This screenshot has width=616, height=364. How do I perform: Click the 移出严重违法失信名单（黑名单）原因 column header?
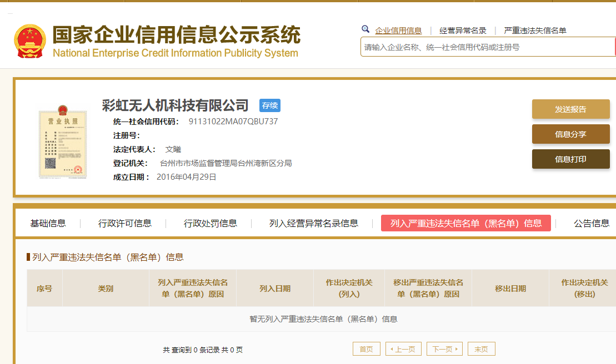point(428,289)
